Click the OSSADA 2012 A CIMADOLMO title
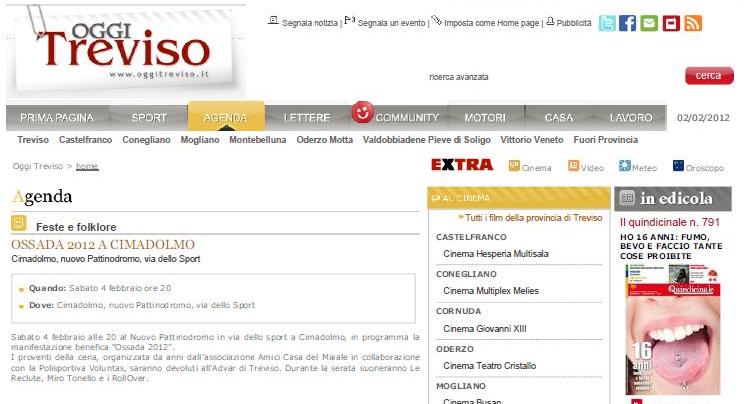748x404 pixels. [103, 245]
